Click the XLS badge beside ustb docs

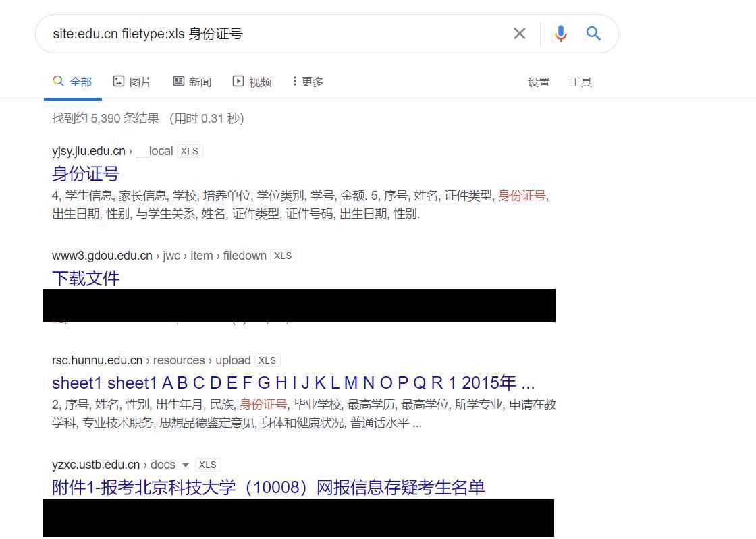208,465
